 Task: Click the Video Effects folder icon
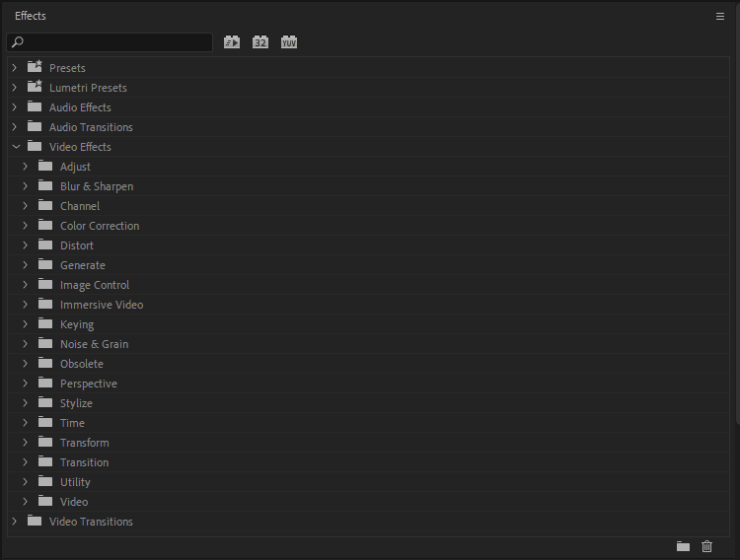(35, 146)
